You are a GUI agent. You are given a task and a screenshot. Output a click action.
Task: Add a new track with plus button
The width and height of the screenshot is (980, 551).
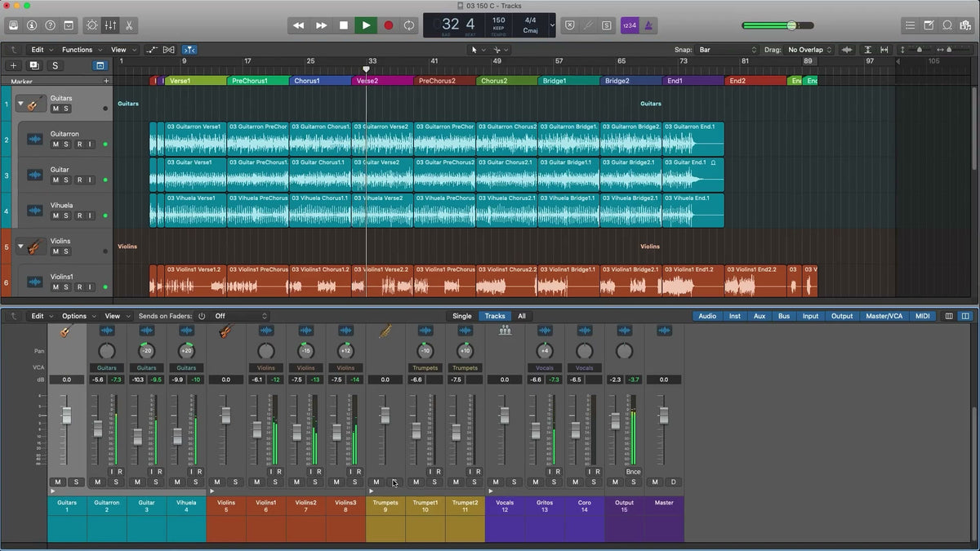13,65
